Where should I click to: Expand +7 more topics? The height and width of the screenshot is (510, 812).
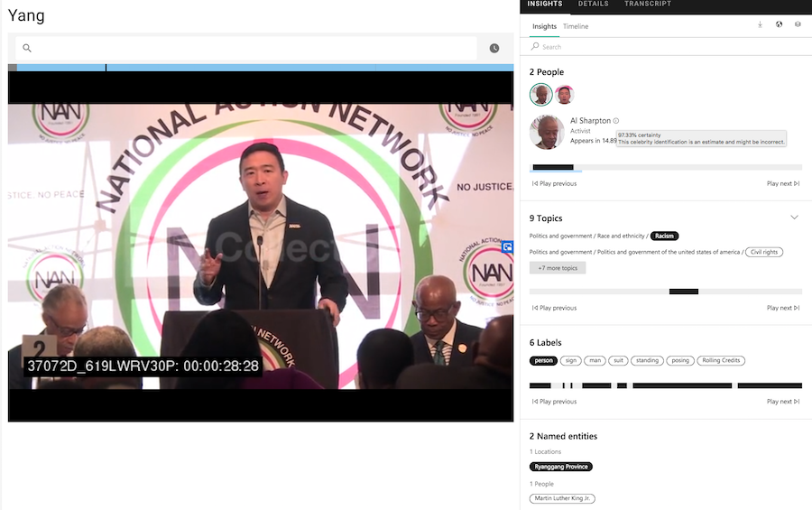point(558,268)
